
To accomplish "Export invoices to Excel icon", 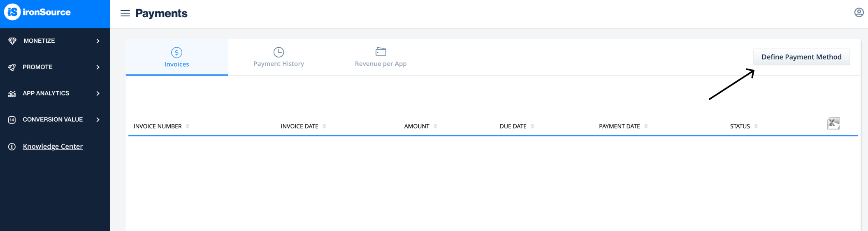I will [x=833, y=123].
